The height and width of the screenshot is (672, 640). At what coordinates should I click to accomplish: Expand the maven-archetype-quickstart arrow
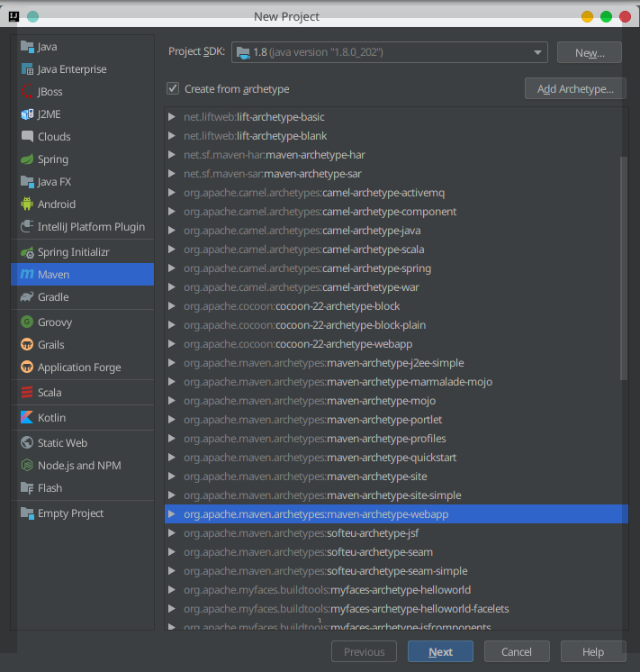click(x=172, y=458)
